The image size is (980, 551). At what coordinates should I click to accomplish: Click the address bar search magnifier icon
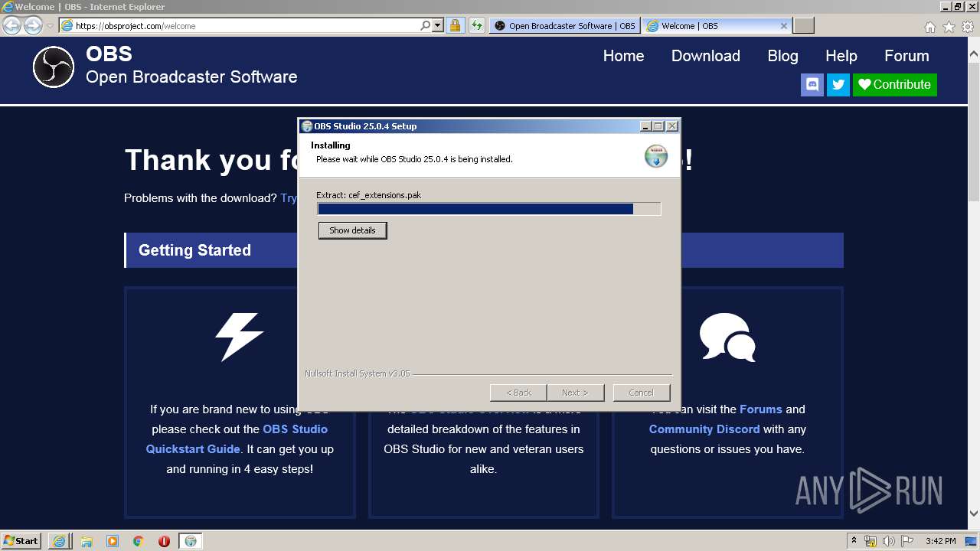tap(426, 25)
